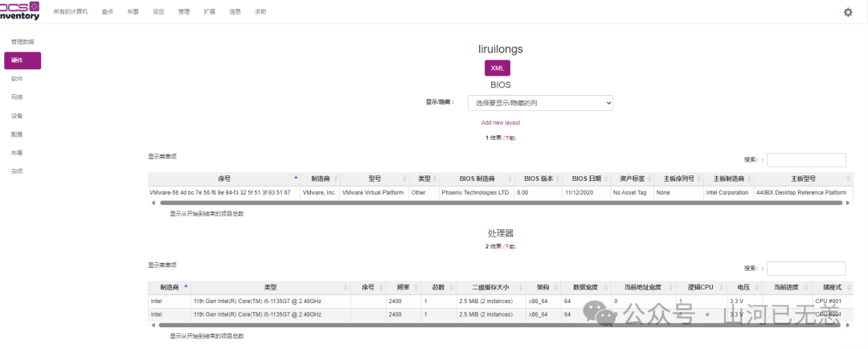Click the VMware Virtual Platform cell
Viewport: 868px width, 349px height.
click(x=375, y=193)
